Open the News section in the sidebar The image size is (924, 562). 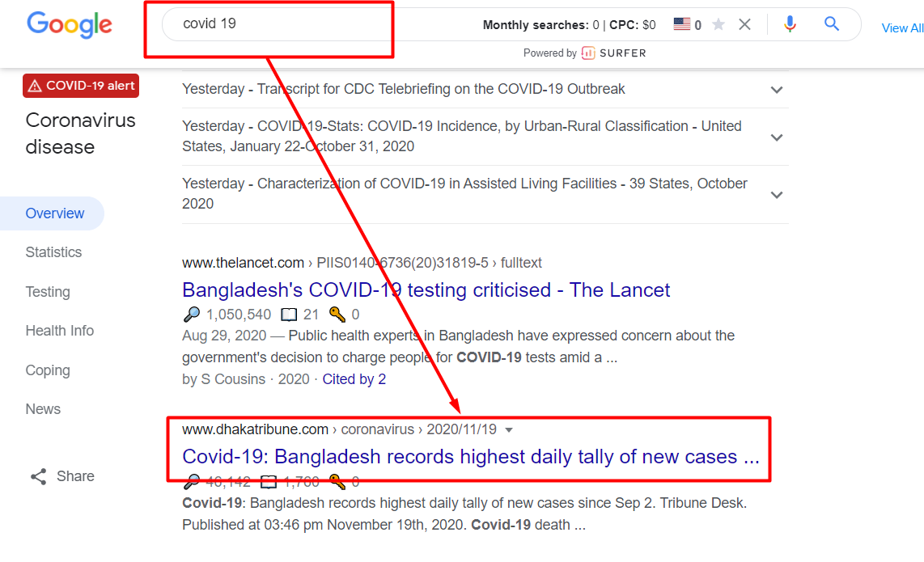click(x=43, y=409)
